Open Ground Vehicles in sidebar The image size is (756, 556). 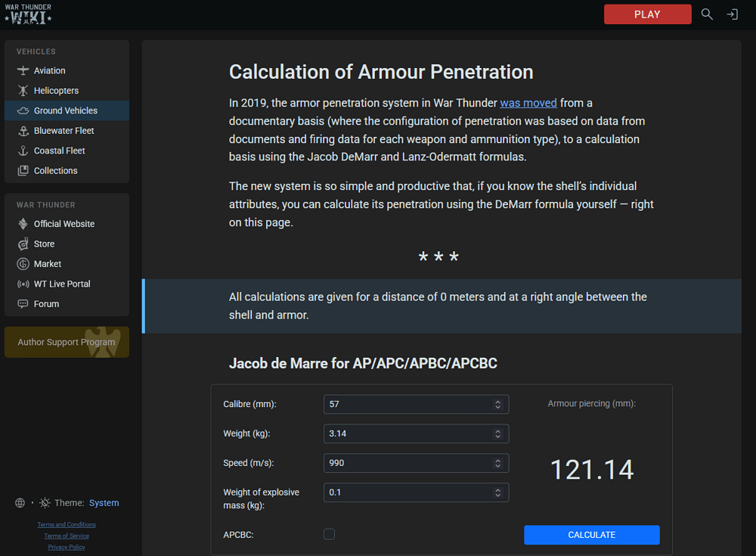click(66, 110)
